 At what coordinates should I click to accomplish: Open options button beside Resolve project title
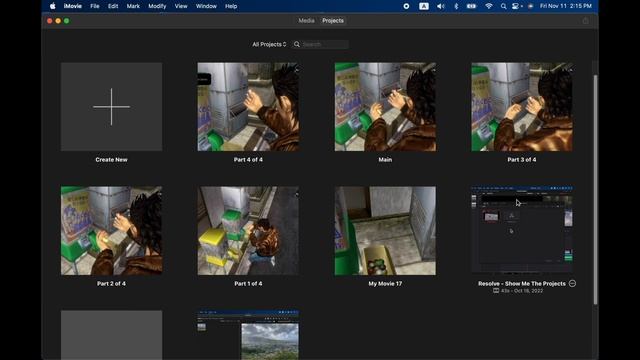tap(572, 283)
